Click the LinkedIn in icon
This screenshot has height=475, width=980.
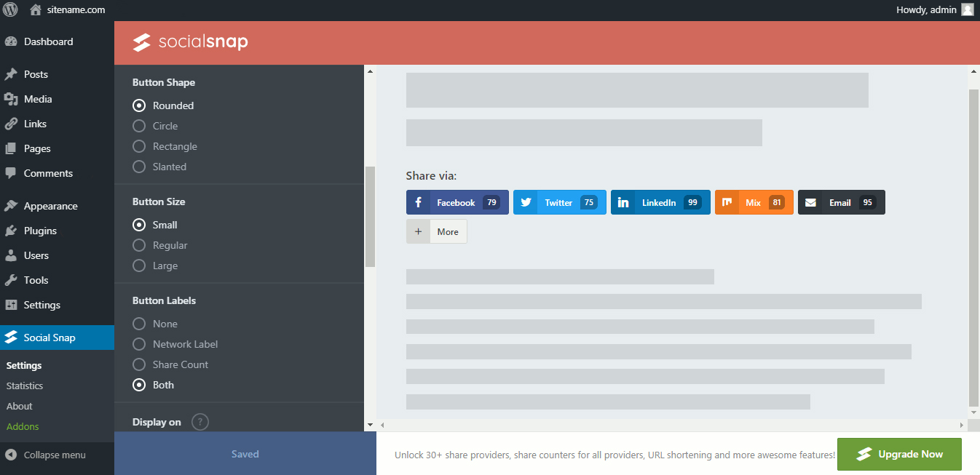tap(623, 202)
